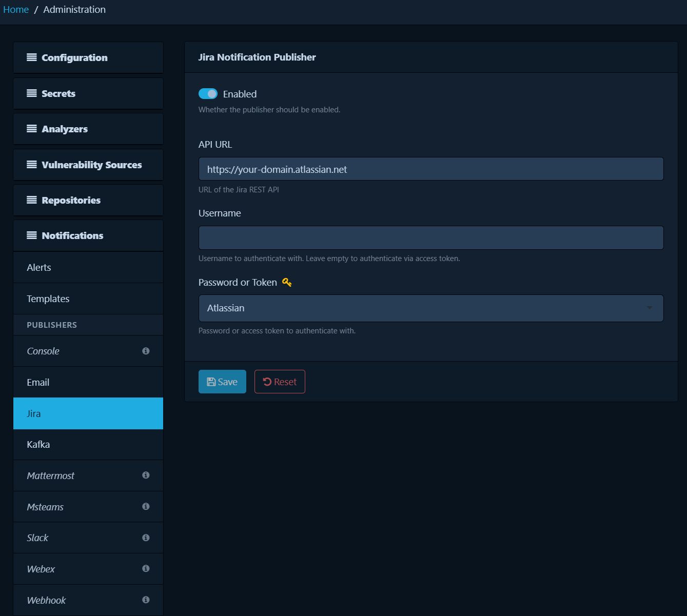
Task: Expand the Analyzers section
Action: pyautogui.click(x=88, y=129)
